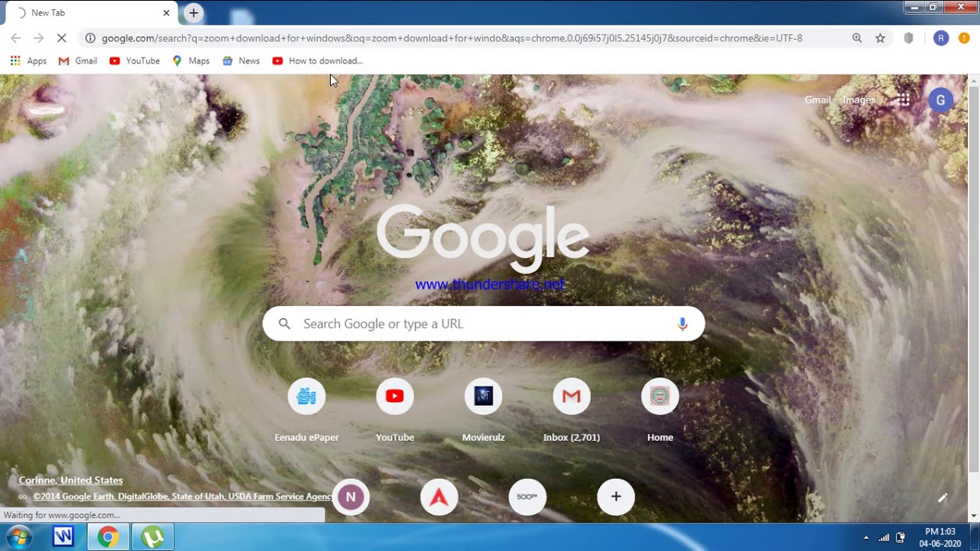Click the Search Google or type a URL box

(x=484, y=324)
